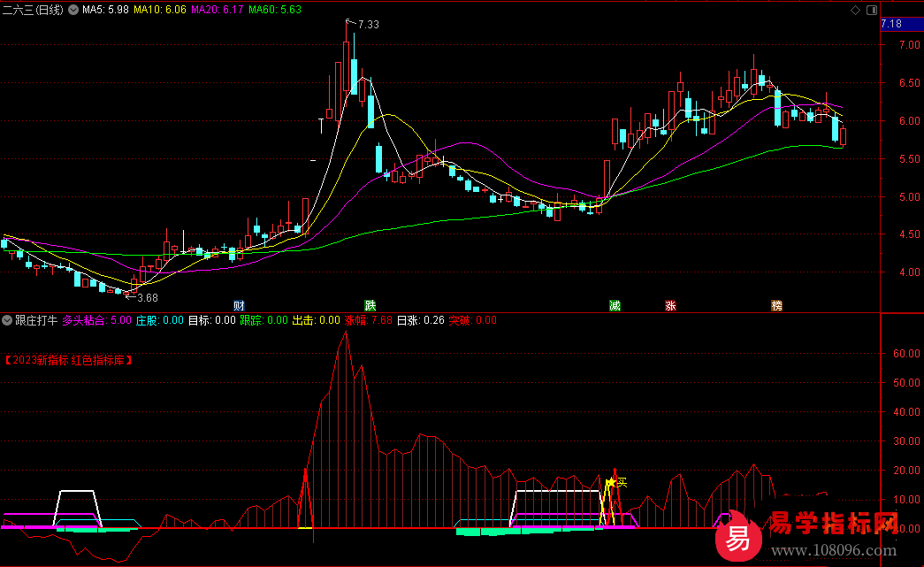924x567 pixels.
Task: Click the 出击: 0.00 value
Action: 317,320
